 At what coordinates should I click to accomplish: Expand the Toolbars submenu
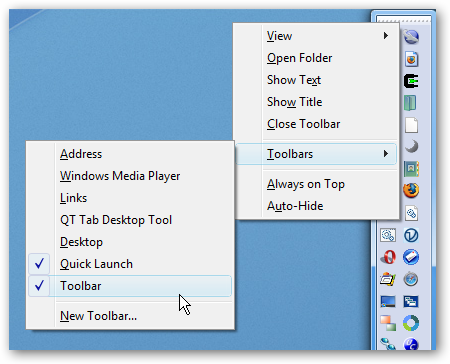316,154
